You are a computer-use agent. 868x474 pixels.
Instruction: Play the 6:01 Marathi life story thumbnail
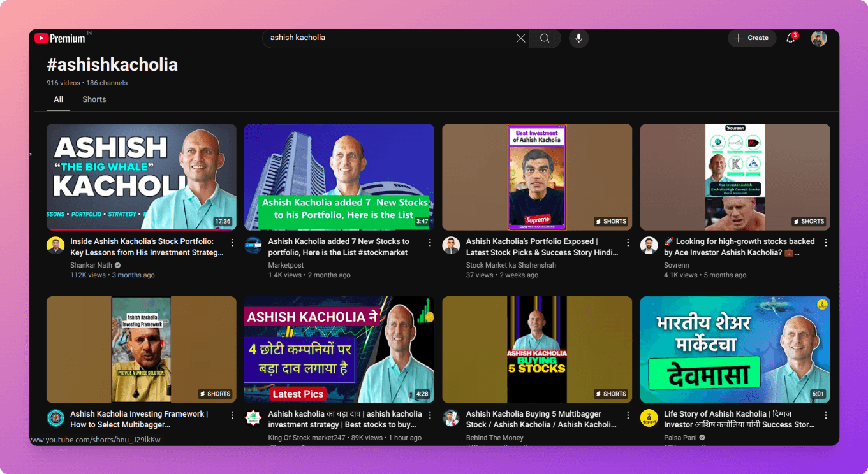click(x=735, y=349)
